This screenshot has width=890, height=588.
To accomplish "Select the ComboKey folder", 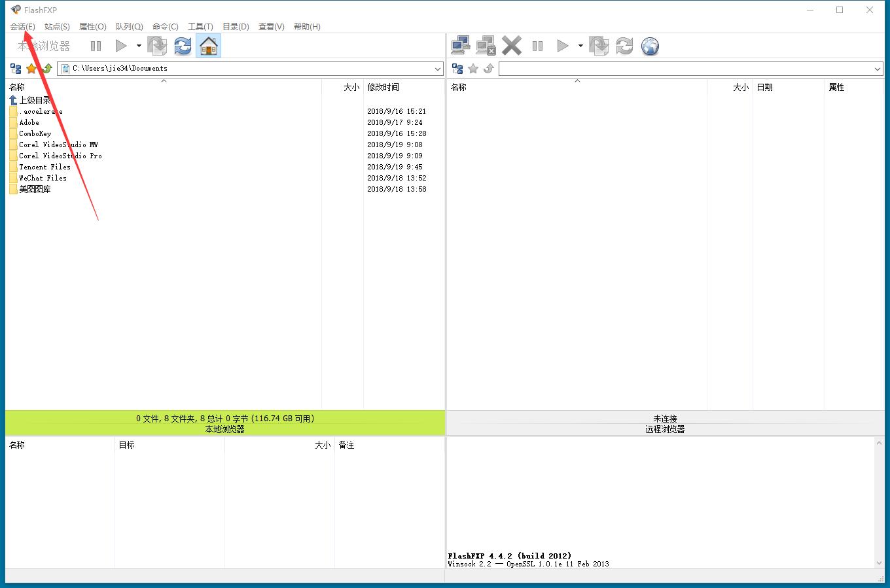I will 30,133.
